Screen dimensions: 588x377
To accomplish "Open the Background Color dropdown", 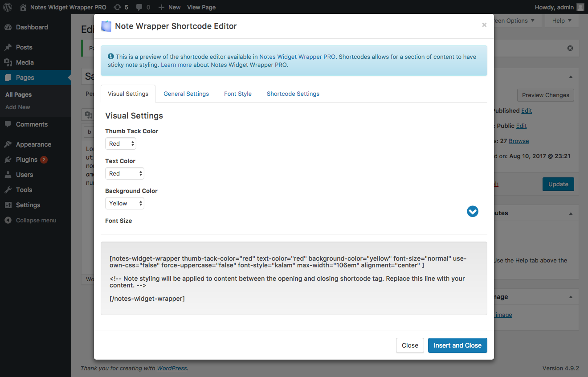I will tap(125, 203).
